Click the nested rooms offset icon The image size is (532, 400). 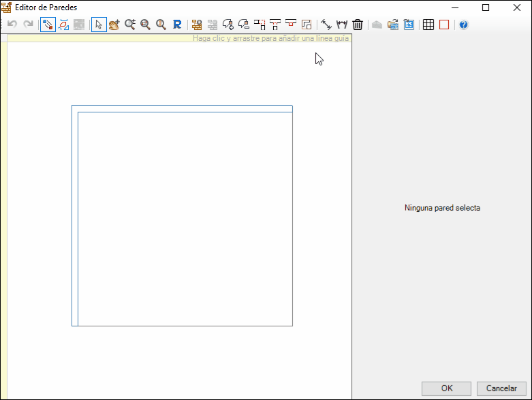pyautogui.click(x=307, y=25)
